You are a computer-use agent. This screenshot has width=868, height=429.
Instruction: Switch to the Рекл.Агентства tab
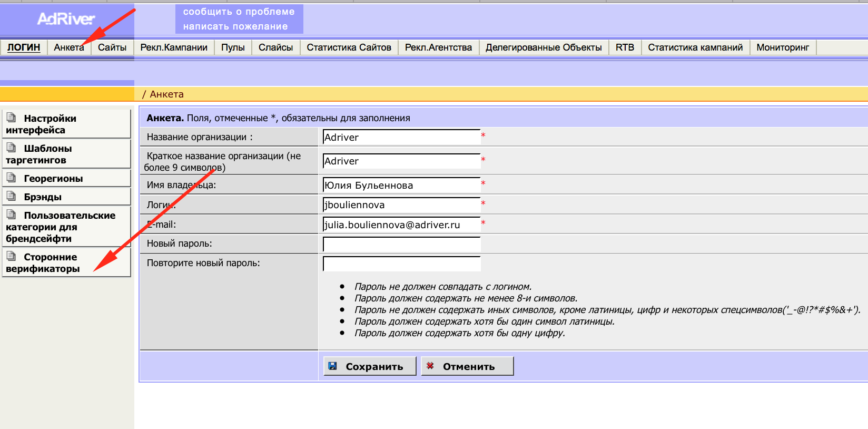pos(438,47)
